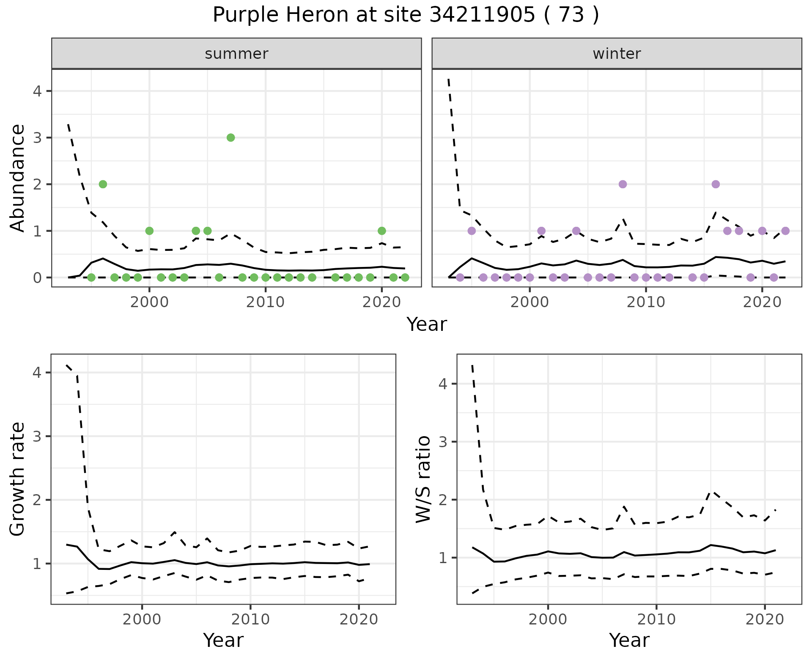
Task: Click the 4 tick label on Growth rate axis
Action: [37, 373]
